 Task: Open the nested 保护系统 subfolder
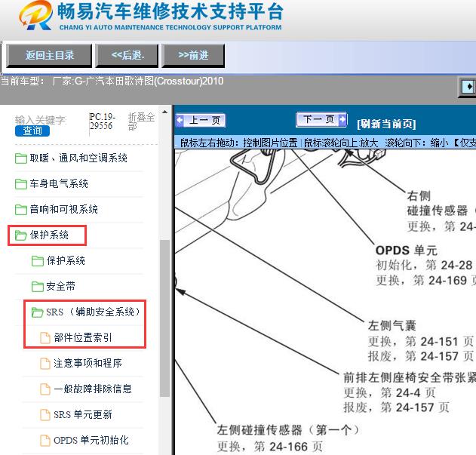pyautogui.click(x=66, y=261)
